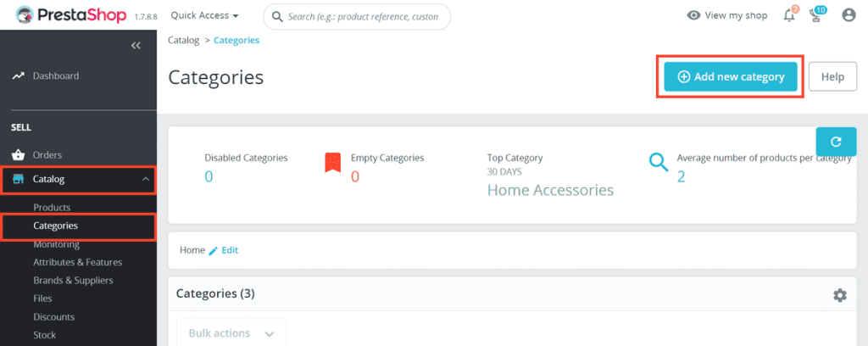This screenshot has height=346, width=868.
Task: Click the Categories page title
Action: pos(216,77)
